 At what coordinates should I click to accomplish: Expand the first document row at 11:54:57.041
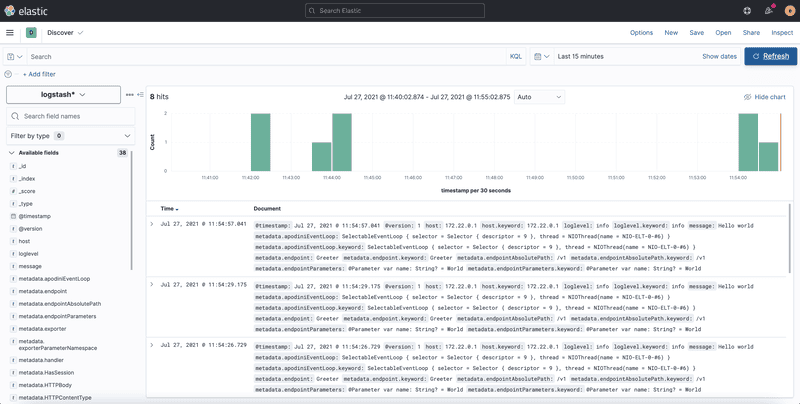tap(152, 224)
